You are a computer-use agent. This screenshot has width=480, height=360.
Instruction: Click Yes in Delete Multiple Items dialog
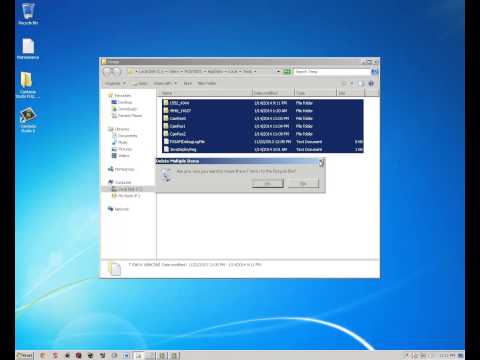coord(268,183)
